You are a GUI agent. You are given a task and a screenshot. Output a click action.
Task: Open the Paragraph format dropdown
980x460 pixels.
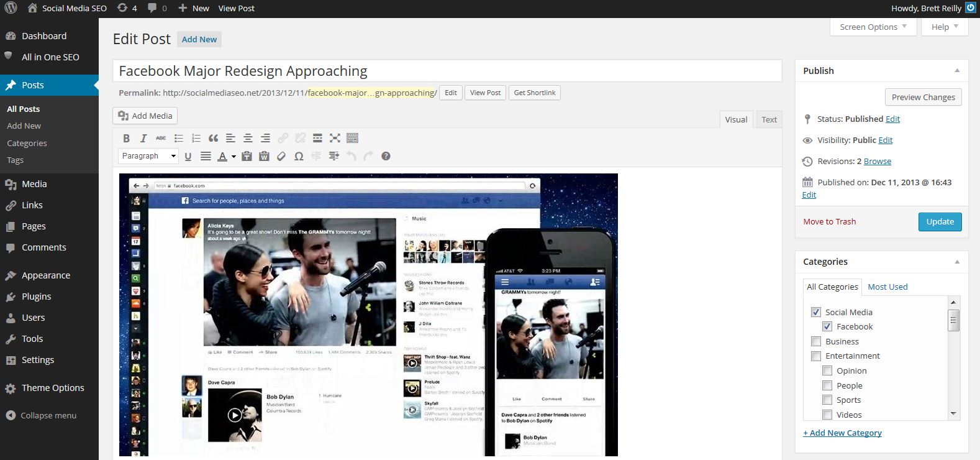point(148,156)
